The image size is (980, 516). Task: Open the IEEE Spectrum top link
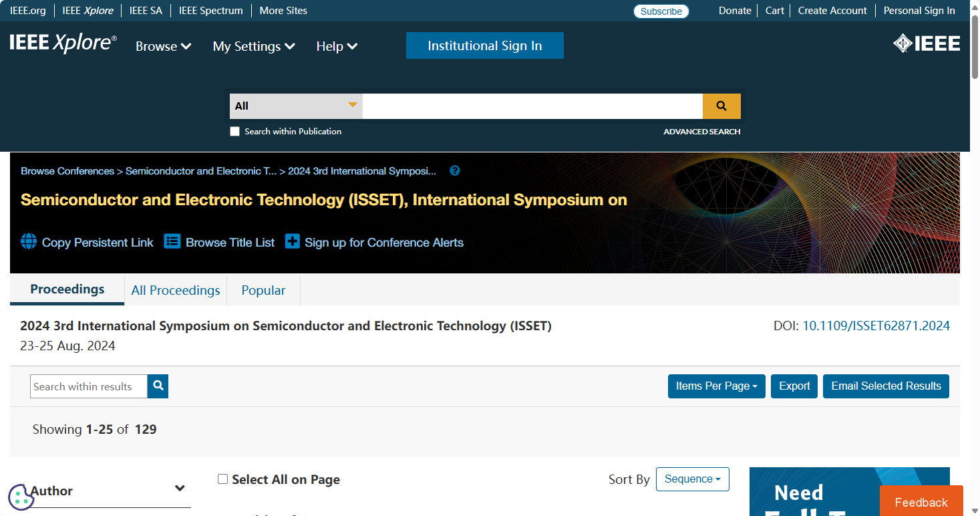pyautogui.click(x=211, y=11)
